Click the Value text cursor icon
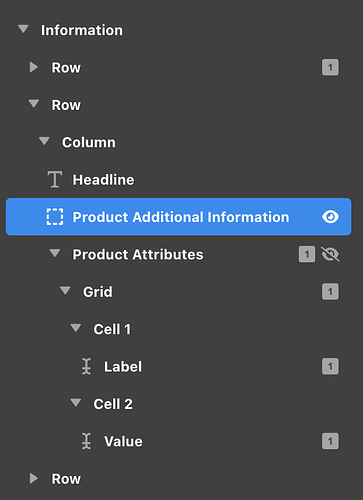363x500 pixels. 86,441
